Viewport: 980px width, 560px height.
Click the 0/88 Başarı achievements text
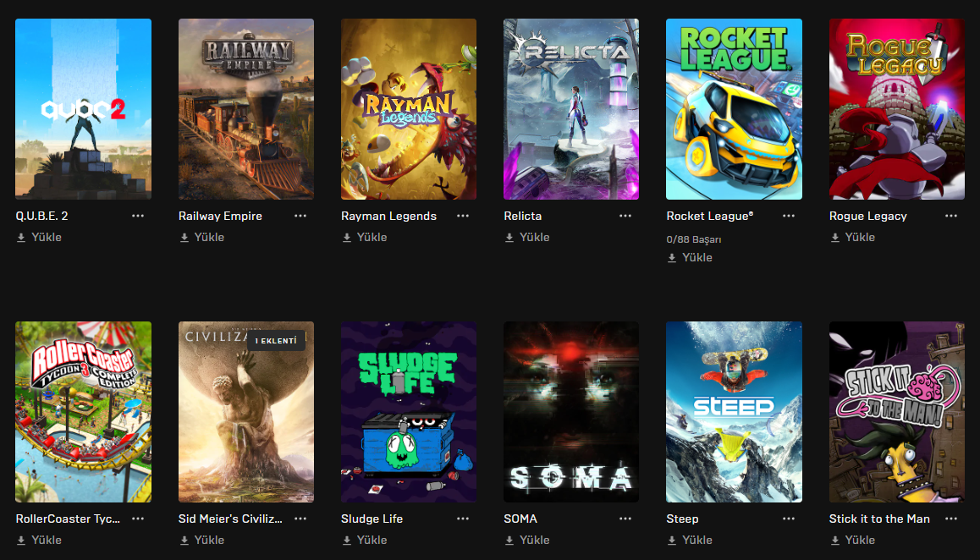point(694,239)
